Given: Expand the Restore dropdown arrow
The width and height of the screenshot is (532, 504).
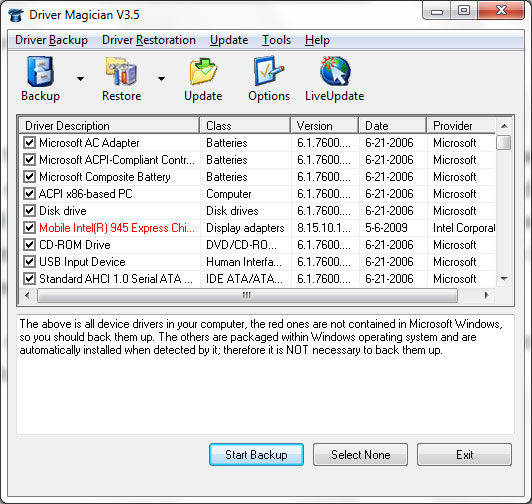Looking at the screenshot, I should point(162,79).
